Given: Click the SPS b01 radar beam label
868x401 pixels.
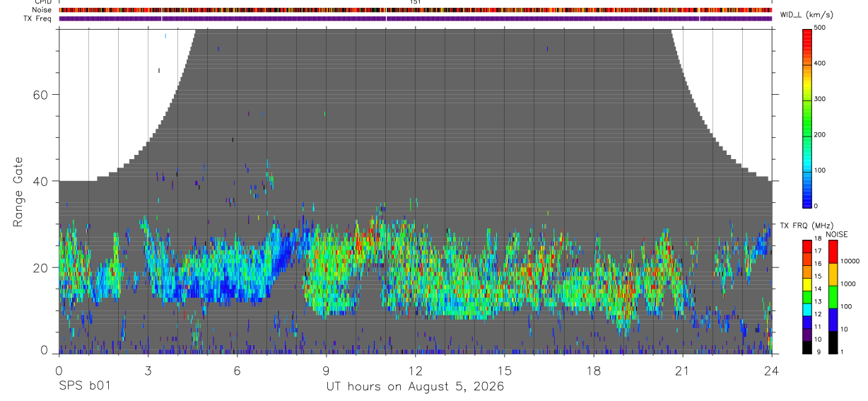Looking at the screenshot, I should pos(84,387).
